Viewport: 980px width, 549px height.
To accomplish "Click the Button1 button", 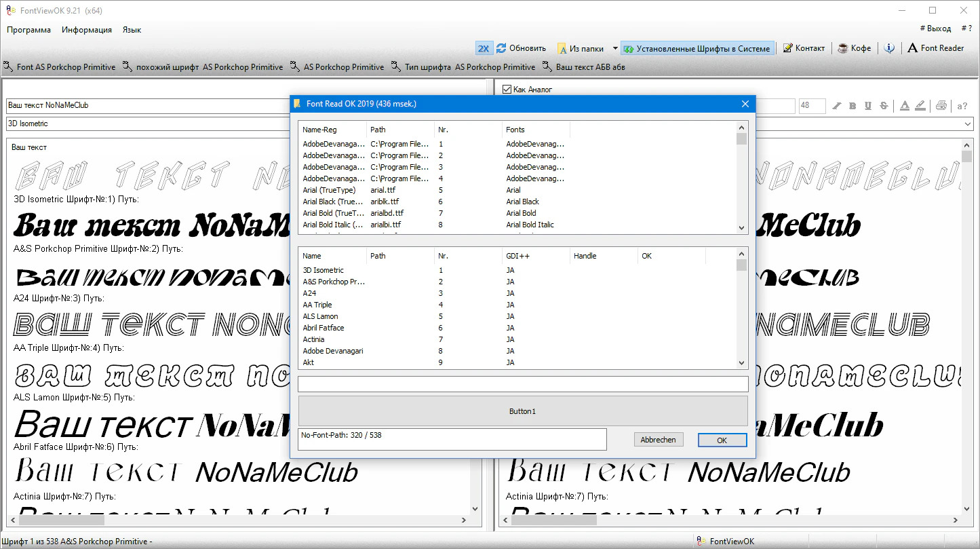I will pyautogui.click(x=523, y=411).
